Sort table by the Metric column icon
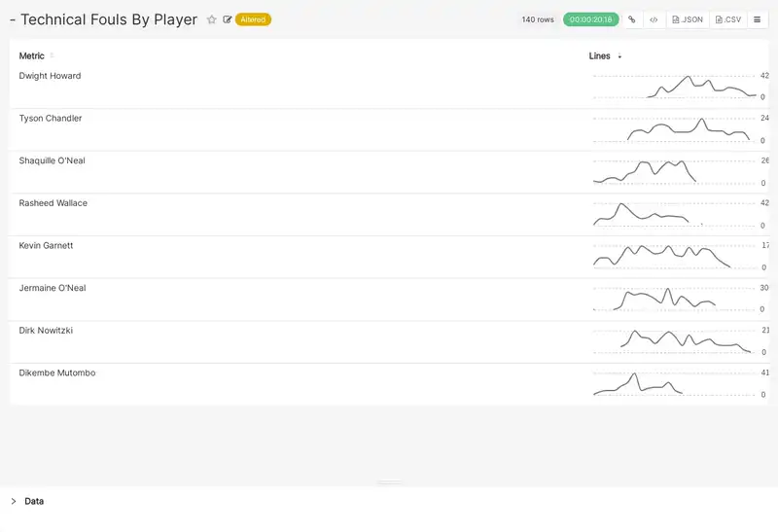The image size is (778, 532). [x=52, y=56]
